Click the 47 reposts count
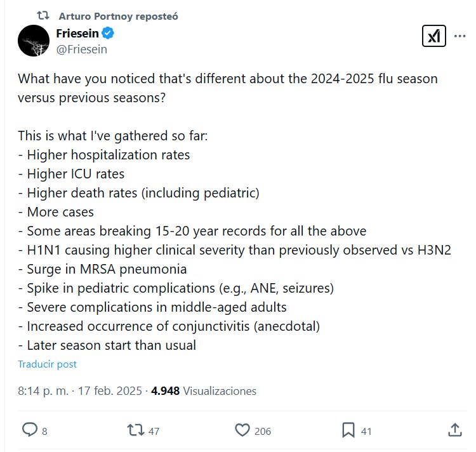Screen dimensions: 476x452 point(154,431)
